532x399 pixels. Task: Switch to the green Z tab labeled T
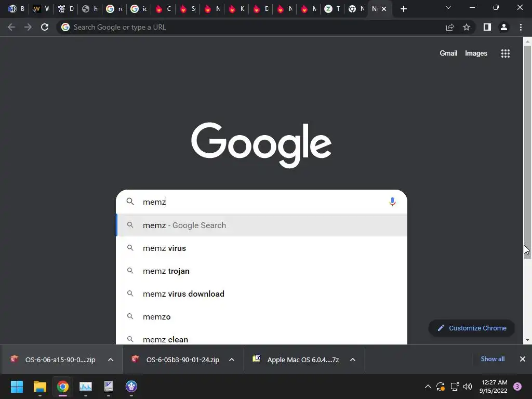[x=332, y=9]
